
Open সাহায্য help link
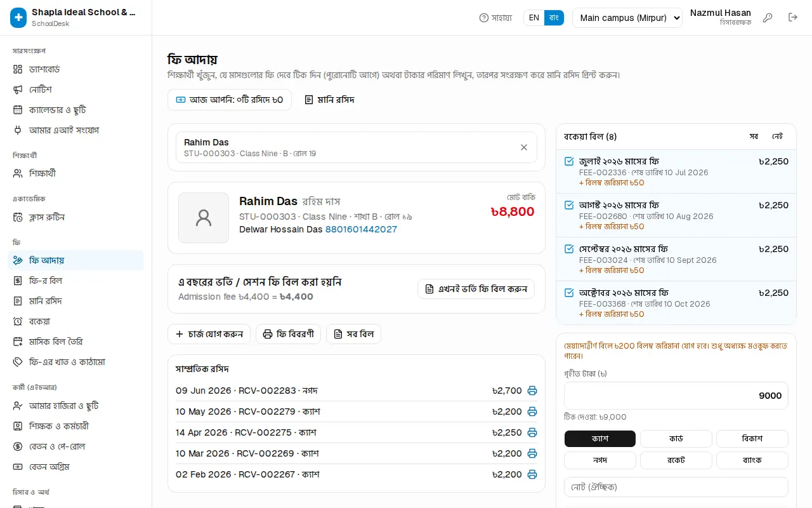point(495,18)
